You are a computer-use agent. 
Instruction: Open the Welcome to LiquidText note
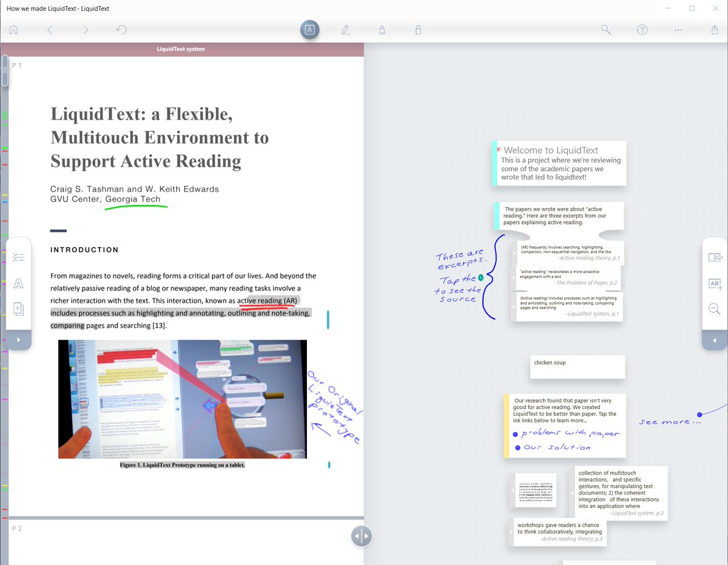(559, 163)
